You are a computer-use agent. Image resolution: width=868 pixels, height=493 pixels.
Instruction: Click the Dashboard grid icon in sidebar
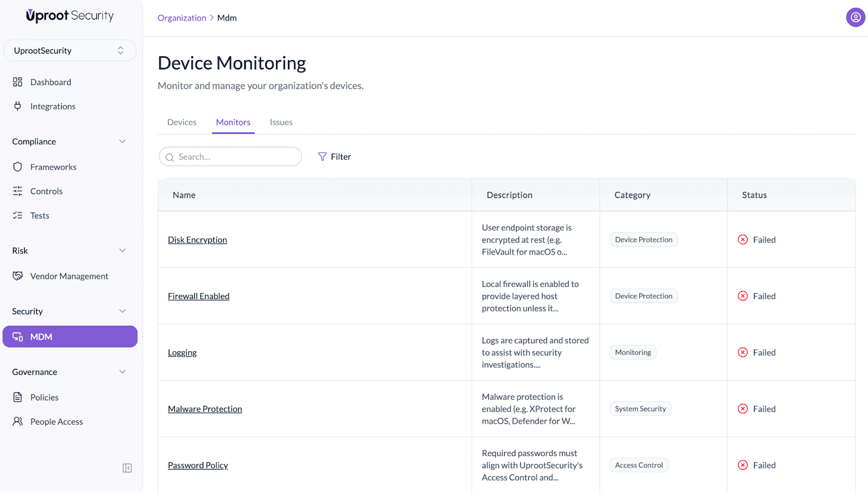point(17,82)
